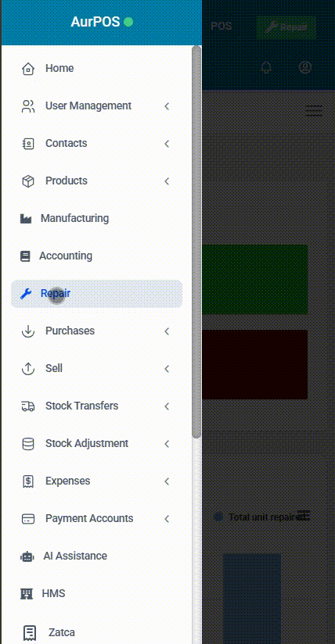Click the Stock Transfers truck icon
This screenshot has height=644, width=335.
27,406
